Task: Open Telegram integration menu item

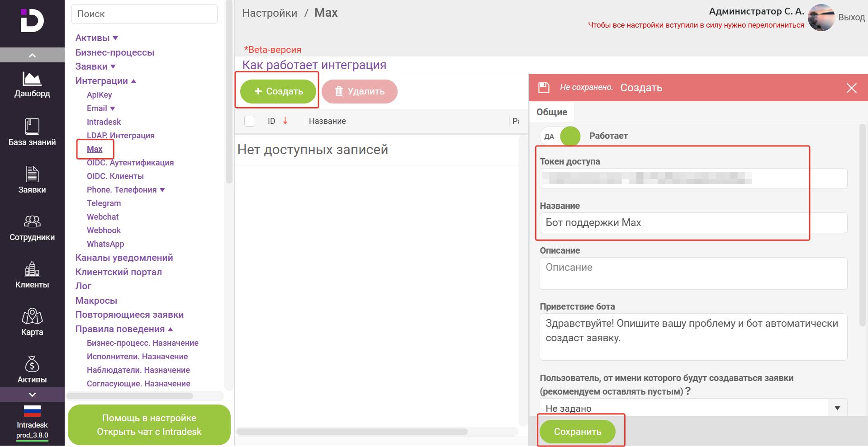Action: [x=104, y=203]
